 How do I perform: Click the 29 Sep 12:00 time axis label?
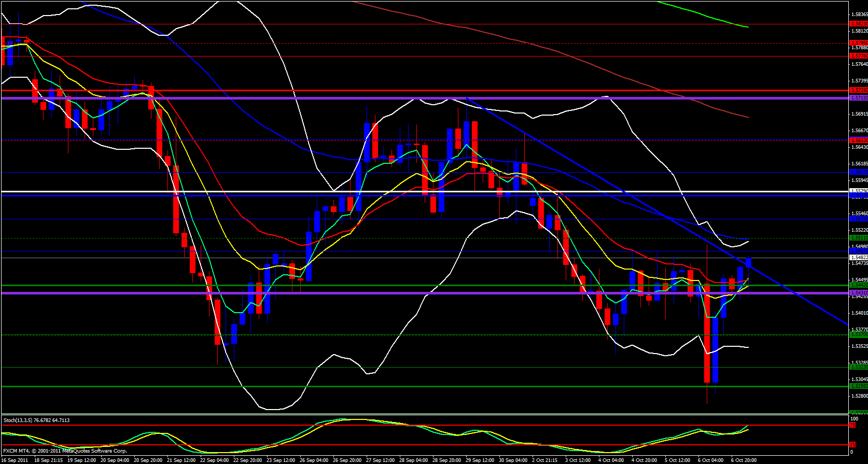coord(480,460)
